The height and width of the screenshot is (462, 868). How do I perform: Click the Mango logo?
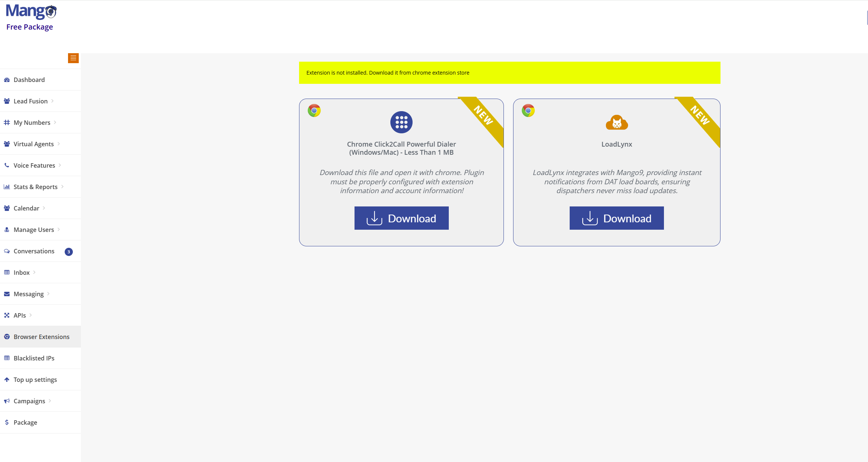pyautogui.click(x=31, y=11)
